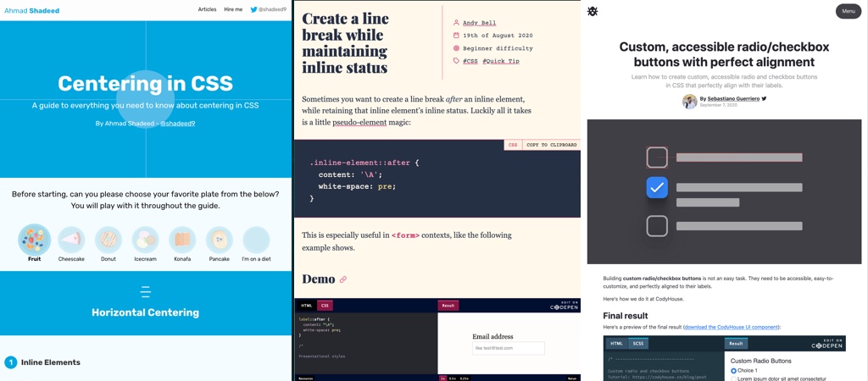Choose the Donut plate icon

[x=108, y=240]
